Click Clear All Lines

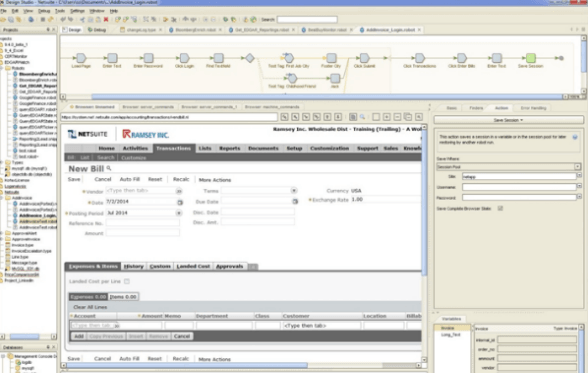point(90,307)
